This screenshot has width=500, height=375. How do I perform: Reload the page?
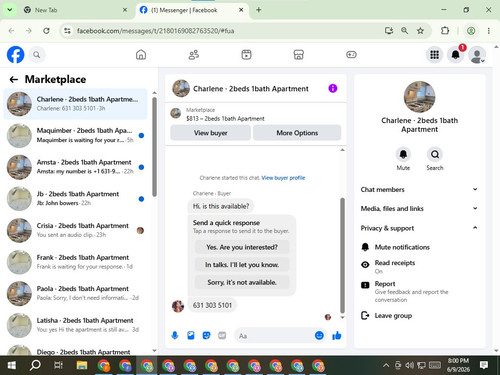(46, 31)
